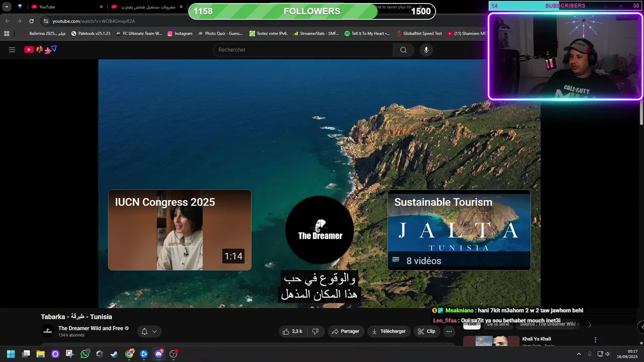Open the Testez votre IPv6 bookmark
644x362 pixels.
[269, 34]
